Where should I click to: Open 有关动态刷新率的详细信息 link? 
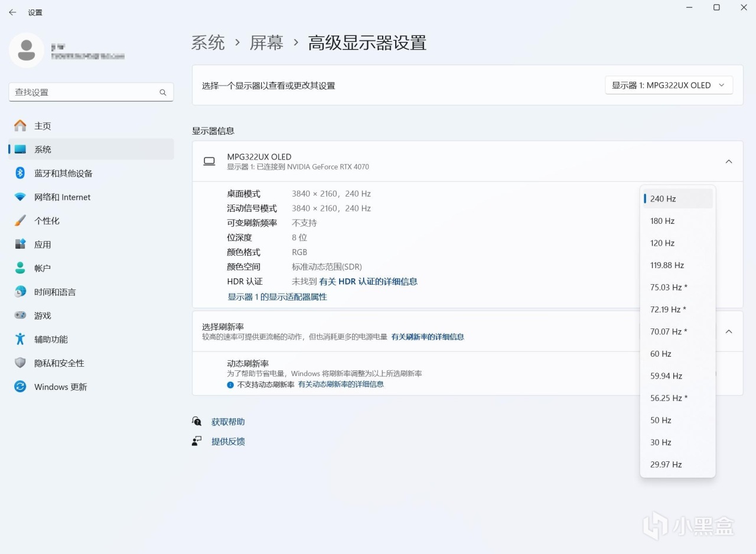pyautogui.click(x=341, y=384)
